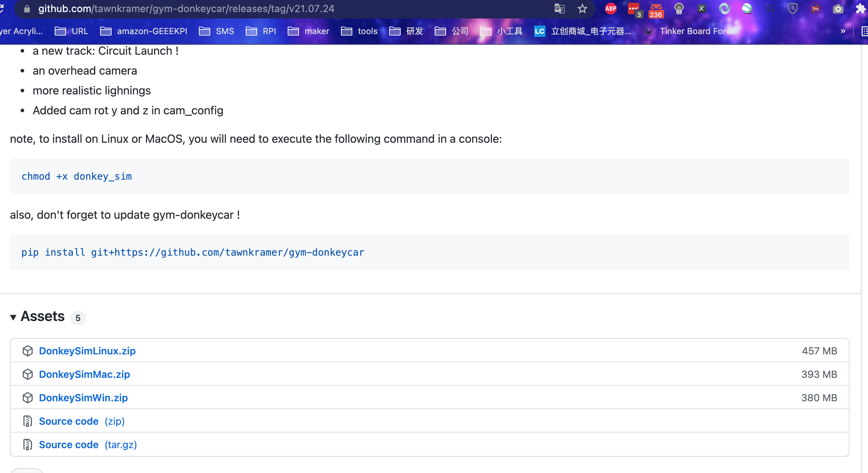
Task: Open the Tinker Board Forum bookmark
Action: click(691, 31)
